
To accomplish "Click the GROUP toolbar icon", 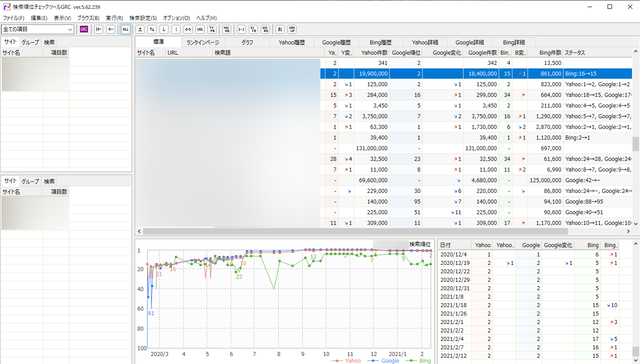I will 292,29.
